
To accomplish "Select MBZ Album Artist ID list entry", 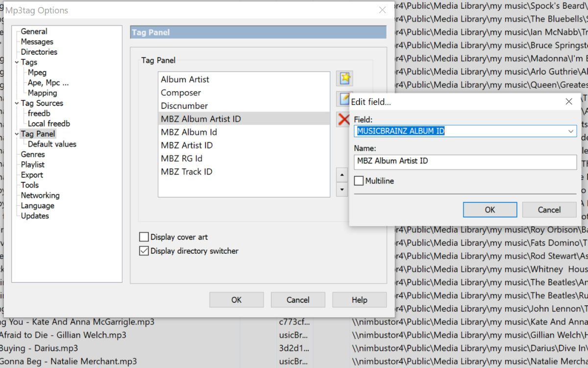I will 244,119.
